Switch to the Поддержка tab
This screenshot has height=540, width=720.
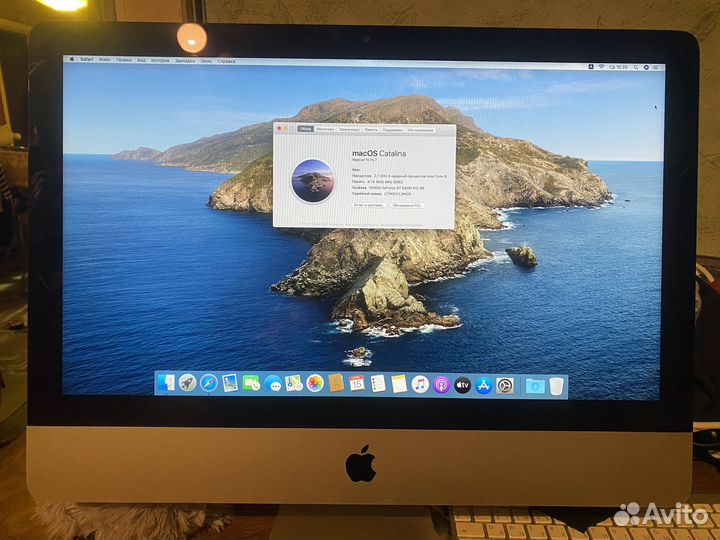coord(393,130)
